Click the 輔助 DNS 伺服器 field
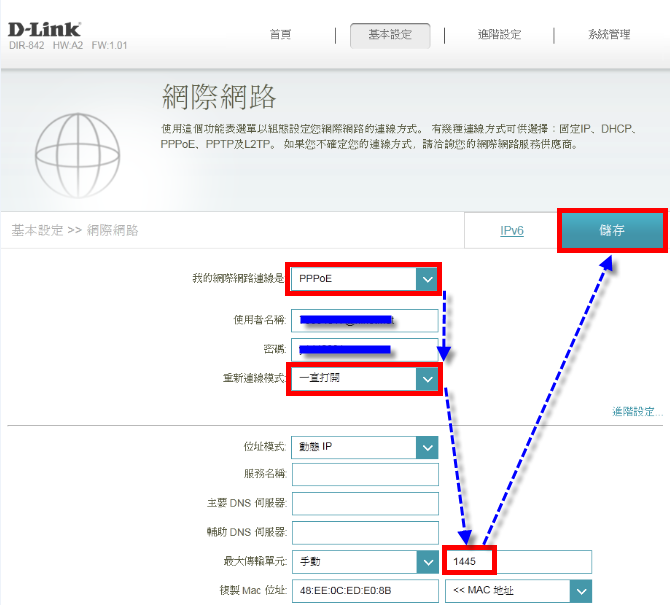 365,532
